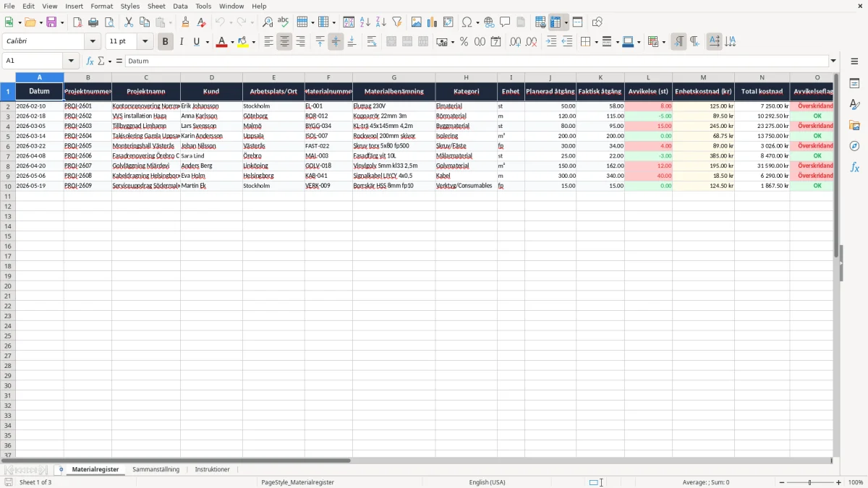Export the sheet directly as PDF

77,22
